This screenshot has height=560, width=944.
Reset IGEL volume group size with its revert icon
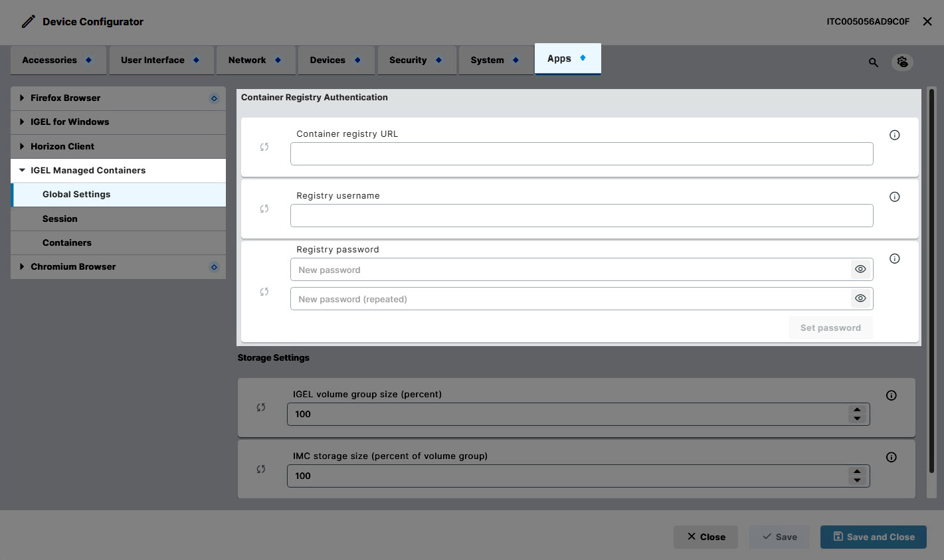point(261,407)
